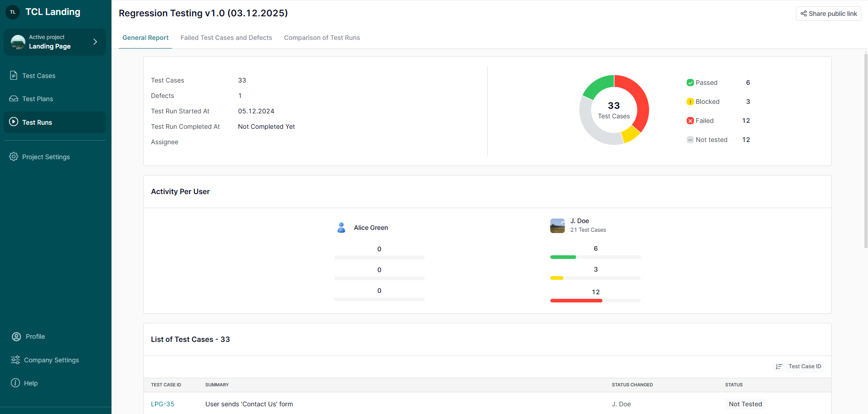Click the TL company logo badge

(13, 12)
